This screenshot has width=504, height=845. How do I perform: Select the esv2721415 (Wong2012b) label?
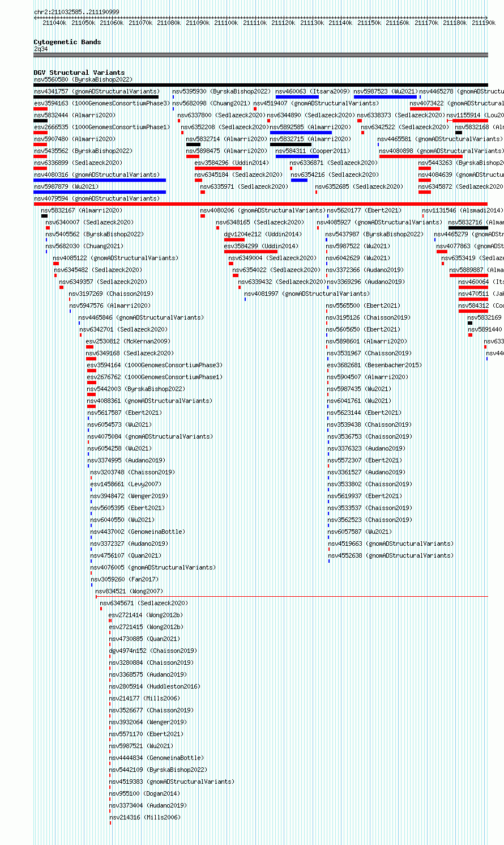146,627
